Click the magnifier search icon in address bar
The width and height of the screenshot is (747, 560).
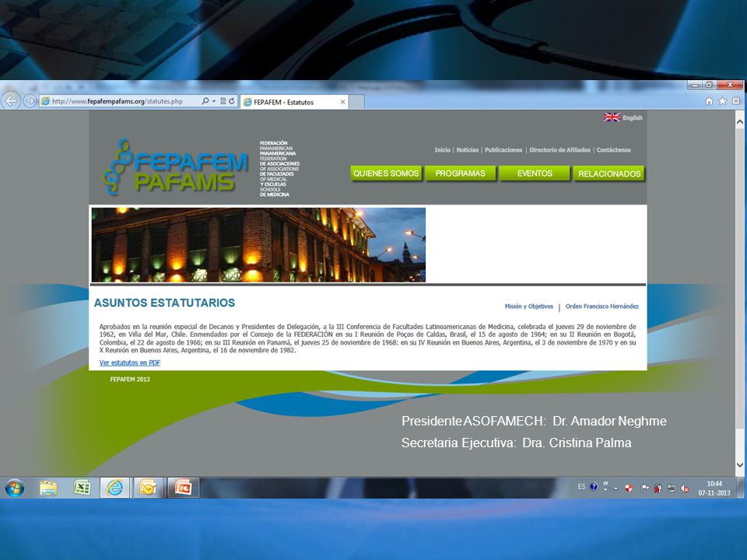(x=205, y=101)
